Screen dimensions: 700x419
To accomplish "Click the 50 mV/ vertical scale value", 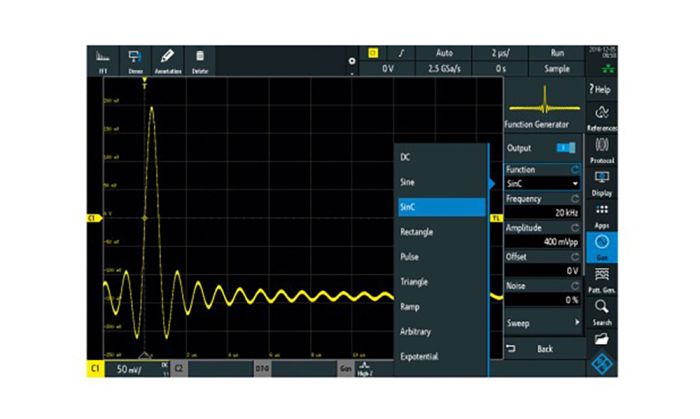I will click(129, 369).
